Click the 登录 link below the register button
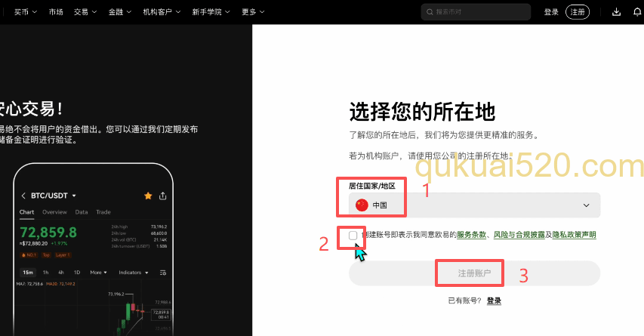644x336 pixels. pyautogui.click(x=494, y=301)
